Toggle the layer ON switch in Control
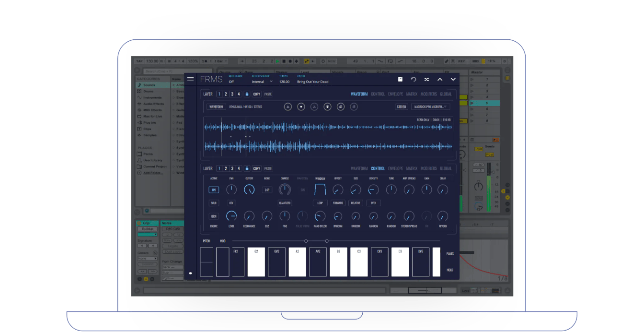The width and height of the screenshot is (644, 332). pos(214,190)
